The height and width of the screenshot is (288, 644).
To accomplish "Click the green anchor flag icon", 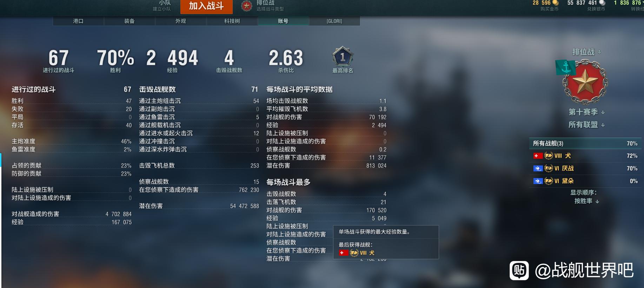I will click(x=565, y=67).
